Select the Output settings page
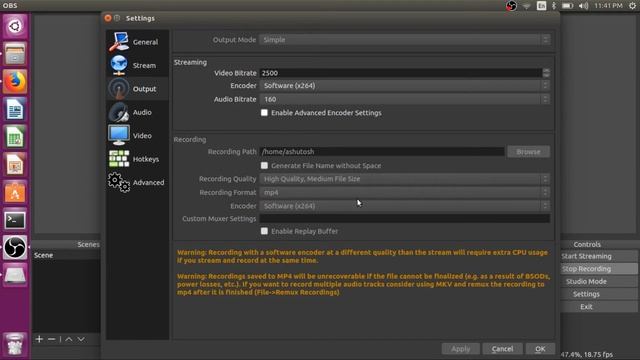The width and height of the screenshot is (640, 360). 138,89
